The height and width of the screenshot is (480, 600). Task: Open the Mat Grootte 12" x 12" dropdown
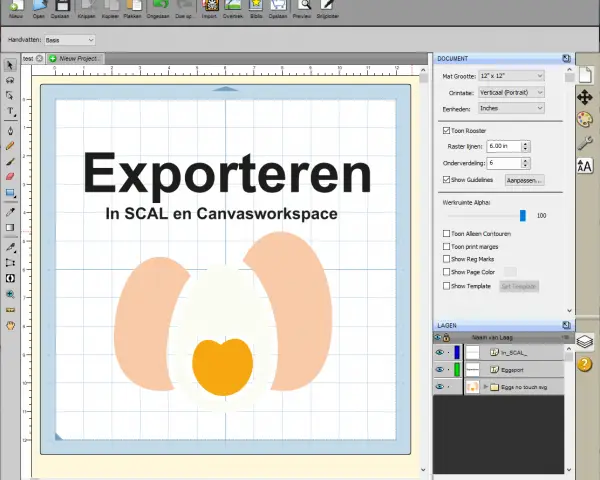coord(511,76)
